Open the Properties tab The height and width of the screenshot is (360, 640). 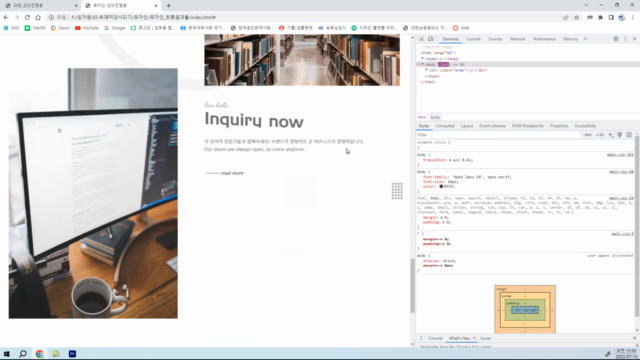[559, 126]
